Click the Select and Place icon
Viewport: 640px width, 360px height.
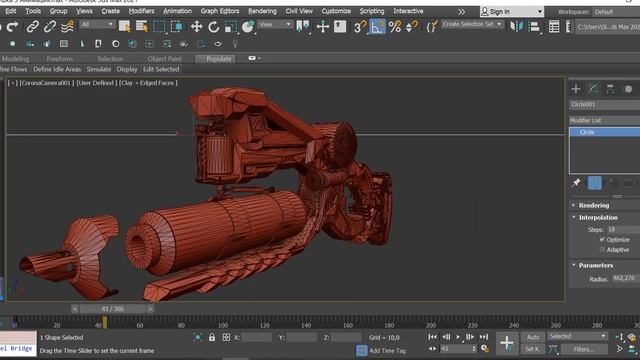tap(248, 27)
